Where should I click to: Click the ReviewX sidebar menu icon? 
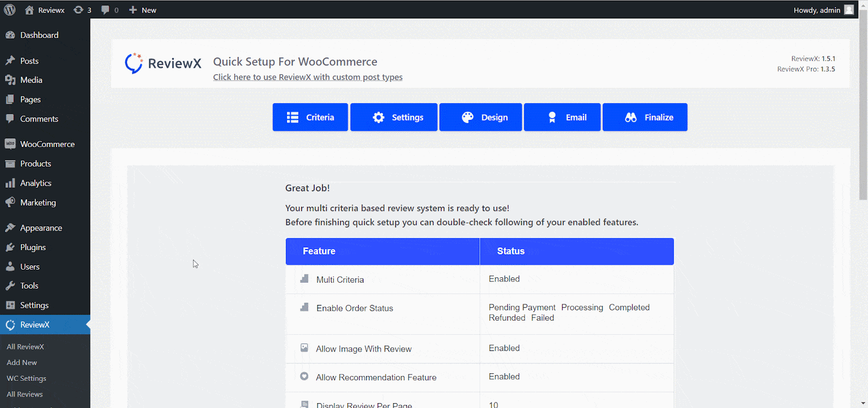coord(10,324)
